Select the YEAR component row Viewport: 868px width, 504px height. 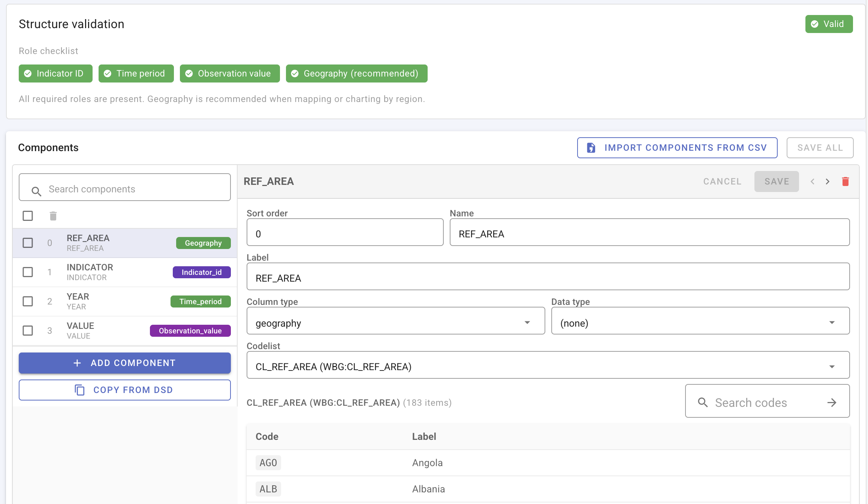click(125, 301)
